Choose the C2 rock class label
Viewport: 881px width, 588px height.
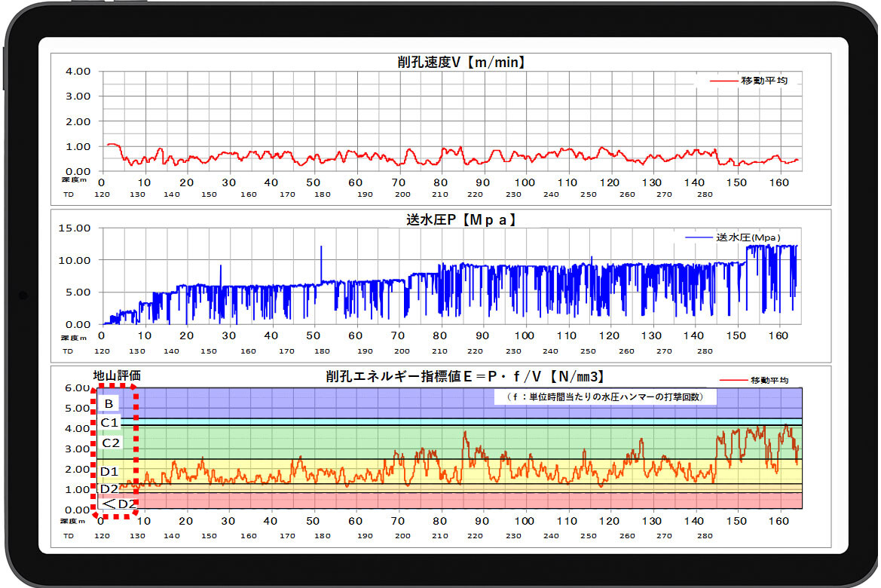(111, 443)
